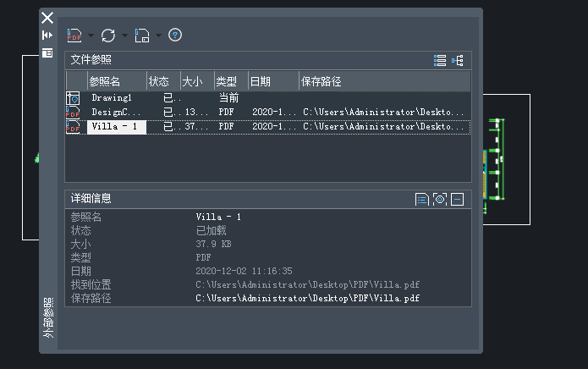Viewport: 588px width, 369px height.
Task: Open the Attach dropdown arrow
Action: point(91,36)
